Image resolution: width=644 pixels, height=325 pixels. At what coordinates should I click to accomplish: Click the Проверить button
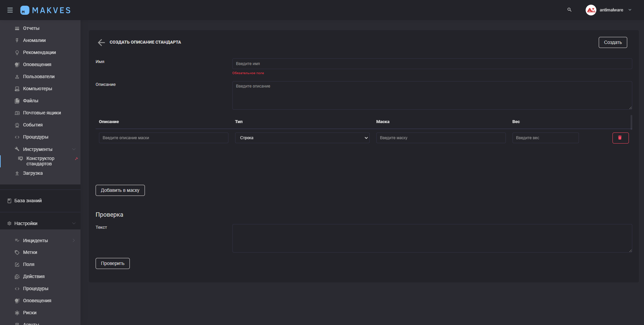coord(113,263)
